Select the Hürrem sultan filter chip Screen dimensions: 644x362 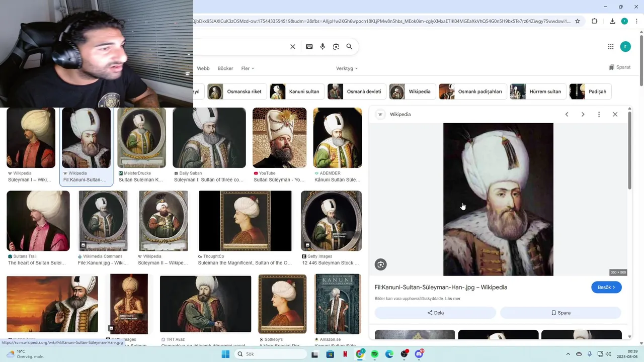point(538,92)
